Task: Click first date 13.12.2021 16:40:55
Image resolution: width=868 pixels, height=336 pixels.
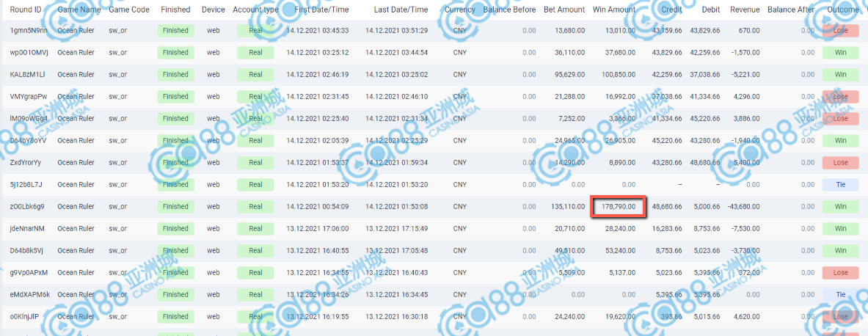Action: point(318,250)
